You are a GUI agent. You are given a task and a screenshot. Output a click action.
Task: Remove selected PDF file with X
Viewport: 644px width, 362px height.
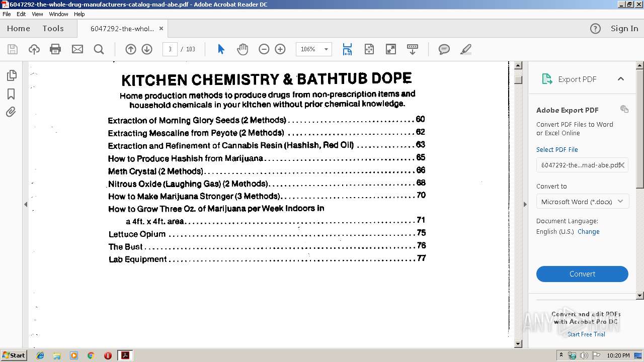(622, 165)
